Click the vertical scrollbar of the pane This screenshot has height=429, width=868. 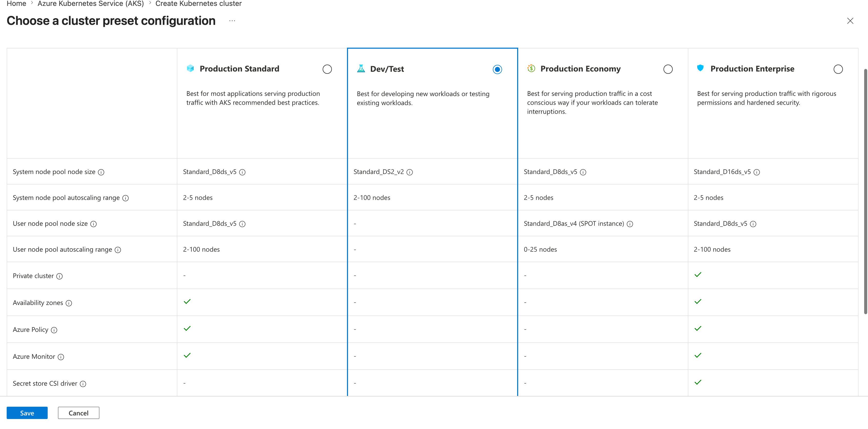click(x=865, y=191)
